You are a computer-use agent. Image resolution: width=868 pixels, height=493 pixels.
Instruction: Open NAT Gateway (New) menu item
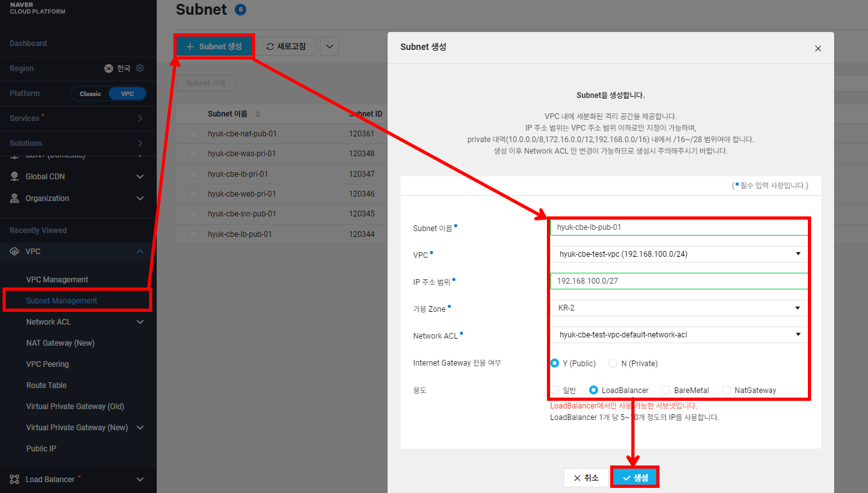pos(60,343)
